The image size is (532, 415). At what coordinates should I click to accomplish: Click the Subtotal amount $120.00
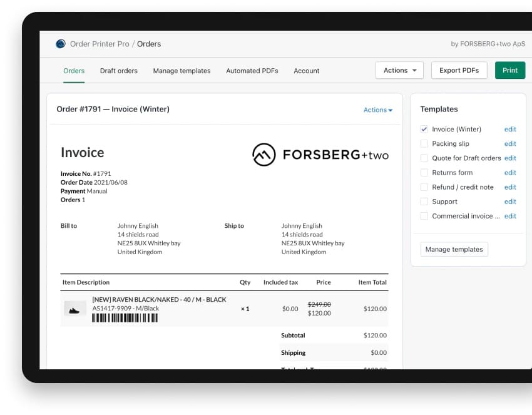375,336
